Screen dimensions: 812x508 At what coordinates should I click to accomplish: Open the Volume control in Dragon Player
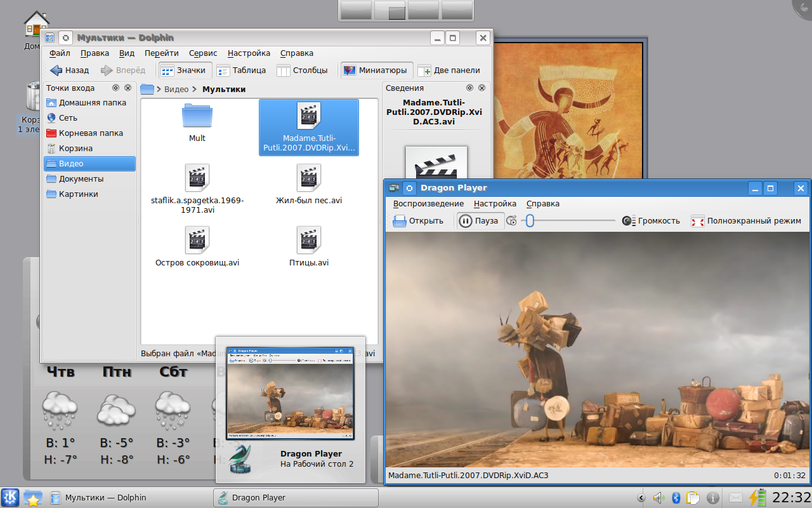coord(651,221)
